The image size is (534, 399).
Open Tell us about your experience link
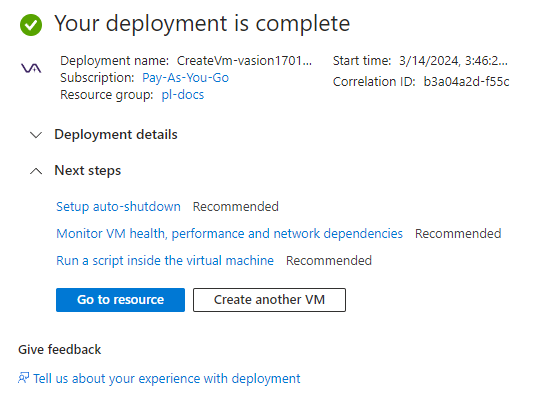pos(167,378)
